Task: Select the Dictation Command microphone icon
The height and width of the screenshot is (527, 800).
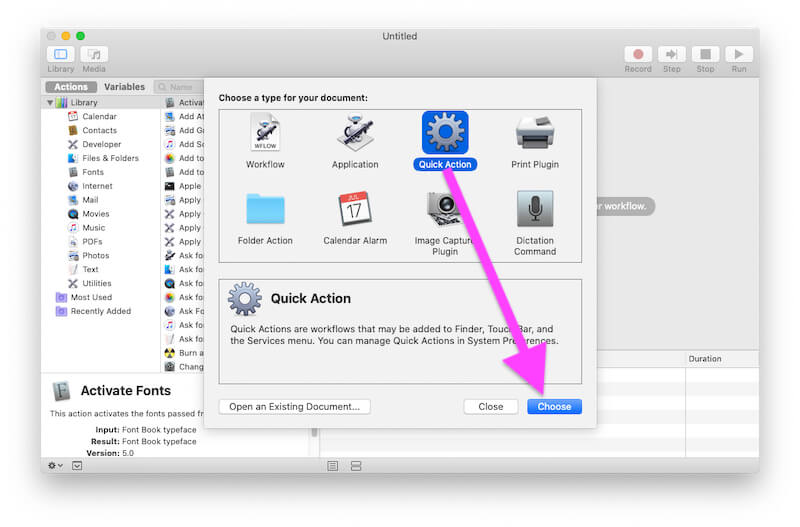Action: 535,209
